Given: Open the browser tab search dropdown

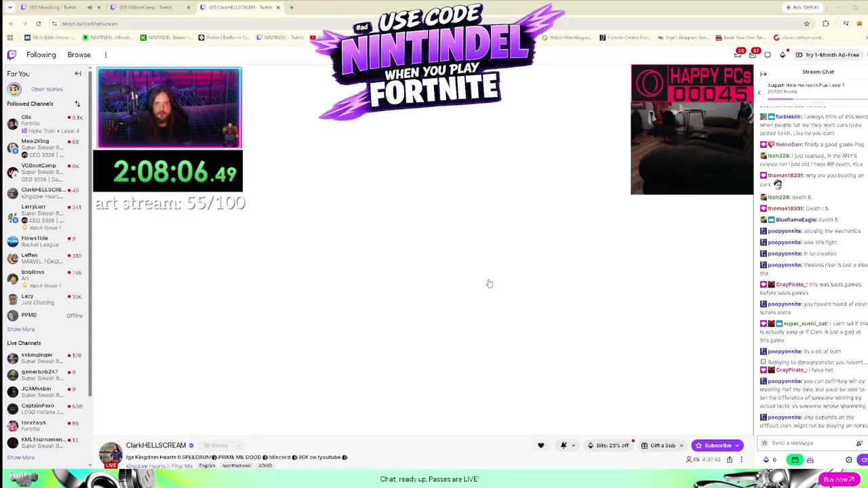Looking at the screenshot, I should coord(10,7).
